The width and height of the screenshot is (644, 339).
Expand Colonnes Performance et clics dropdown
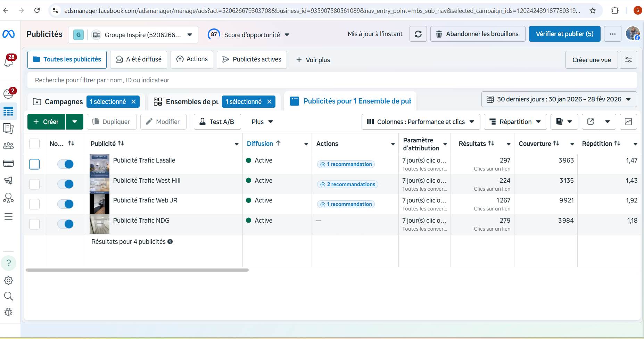421,122
